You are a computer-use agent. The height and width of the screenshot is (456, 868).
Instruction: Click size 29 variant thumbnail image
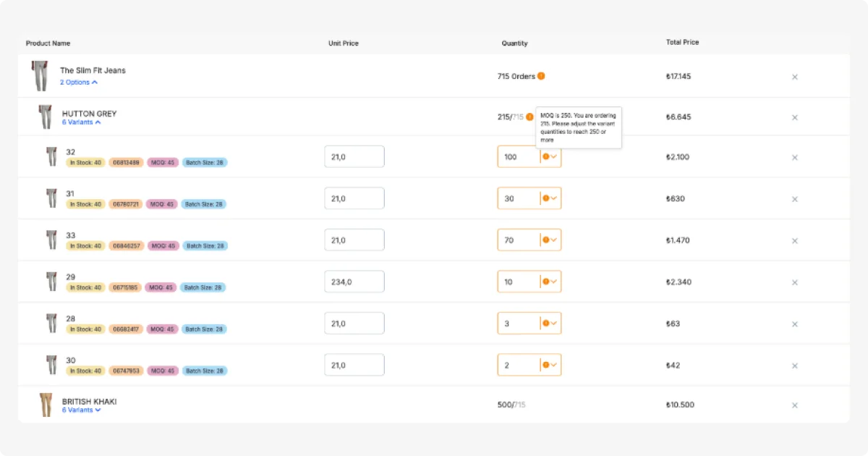tap(52, 282)
